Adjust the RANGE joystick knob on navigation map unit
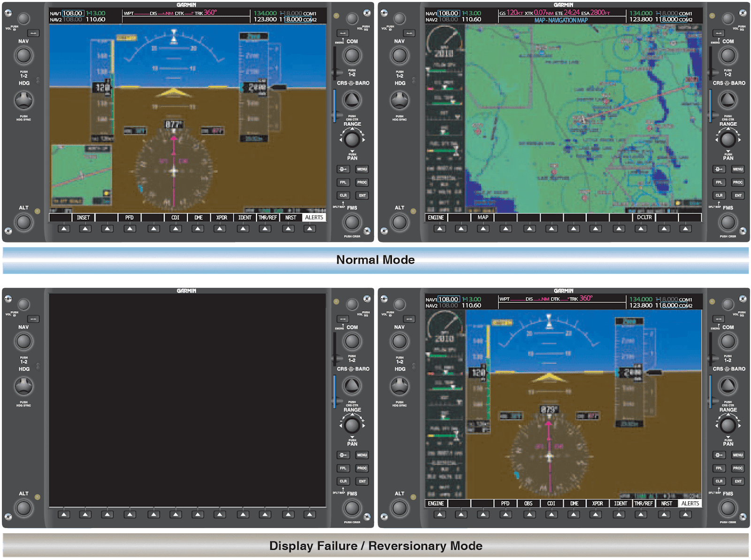Screen dimensions: 751x560 [728, 139]
